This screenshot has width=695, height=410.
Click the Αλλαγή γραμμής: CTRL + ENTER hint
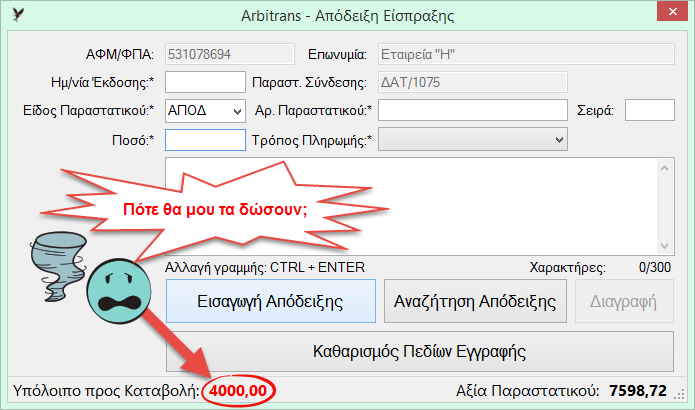click(265, 267)
